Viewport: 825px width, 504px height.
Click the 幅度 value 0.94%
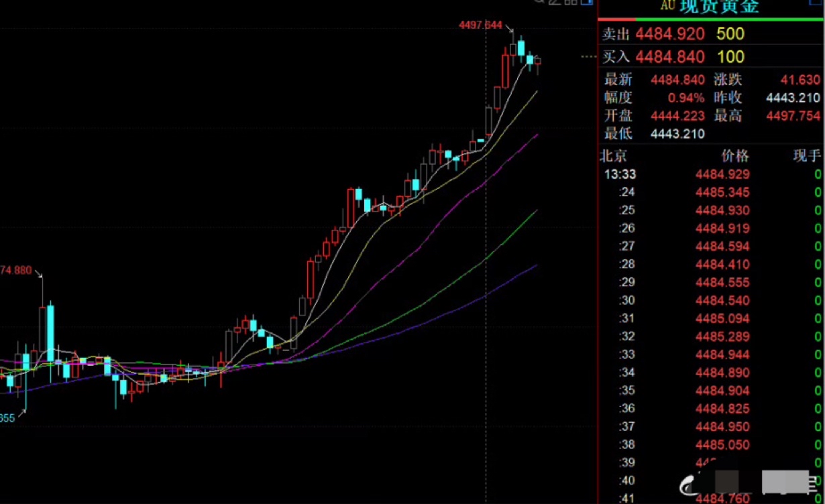point(686,98)
